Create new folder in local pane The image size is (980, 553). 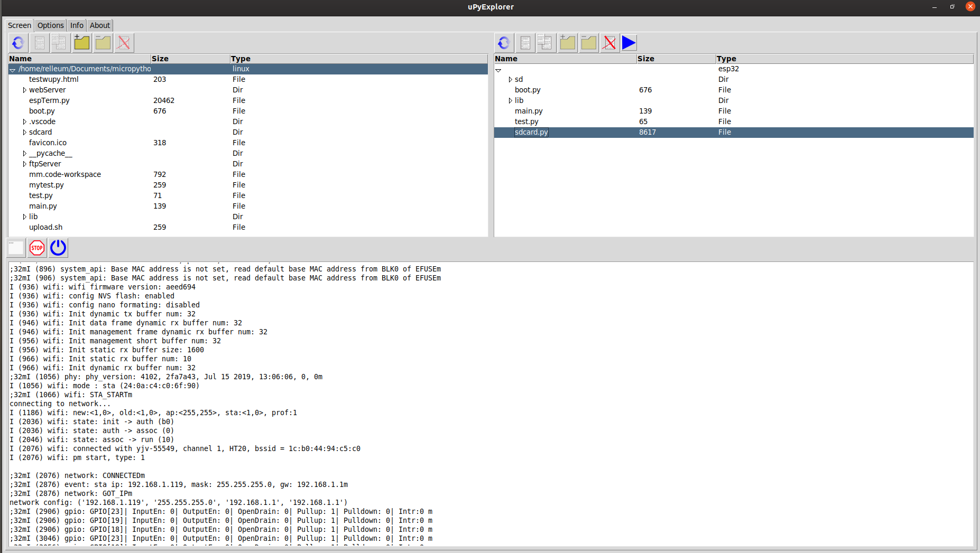(x=82, y=43)
